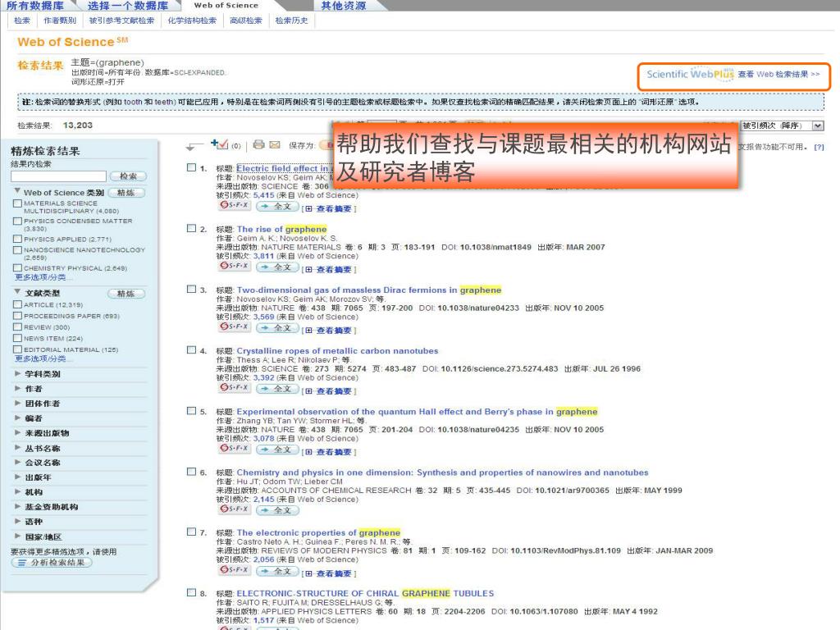The height and width of the screenshot is (630, 840).
Task: Click times cited 5,415 link
Action: tap(263, 195)
